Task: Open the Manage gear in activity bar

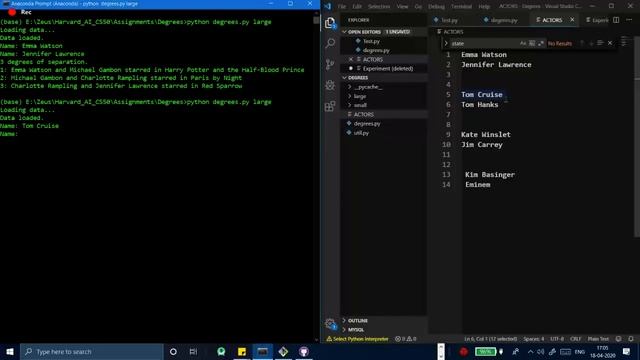Action: [x=330, y=324]
